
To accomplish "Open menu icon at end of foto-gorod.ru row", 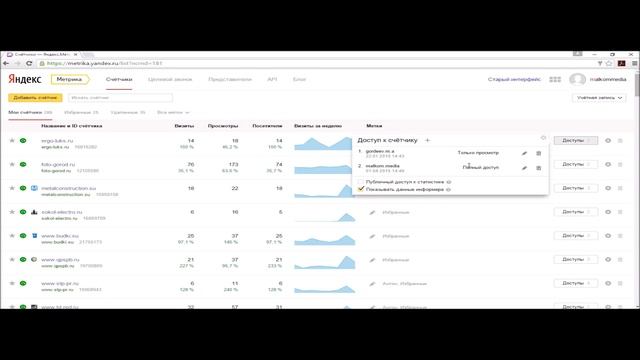I will 620,164.
